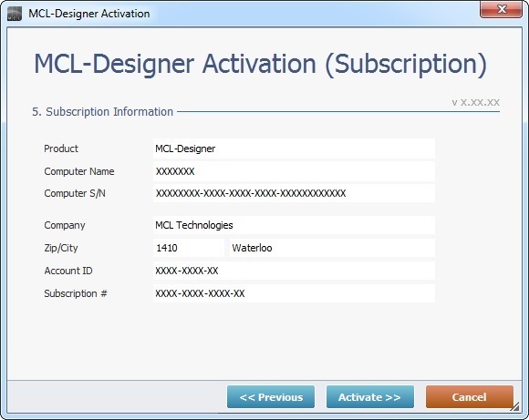Click the Computer S/N label

75,193
